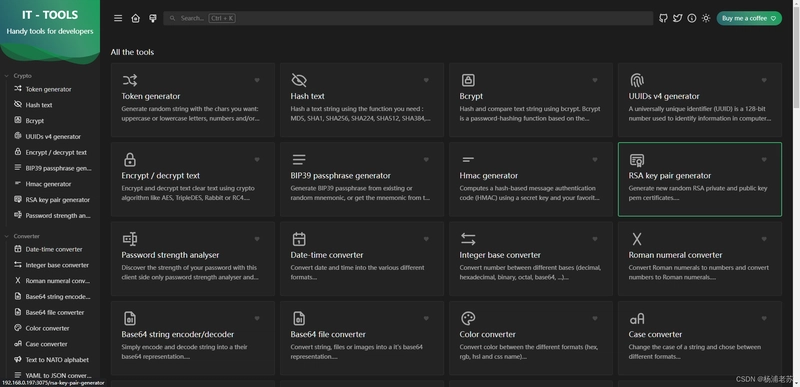Screen dimensions: 800x387
Task: Open Integer base converter in sidebar
Action: tap(57, 265)
